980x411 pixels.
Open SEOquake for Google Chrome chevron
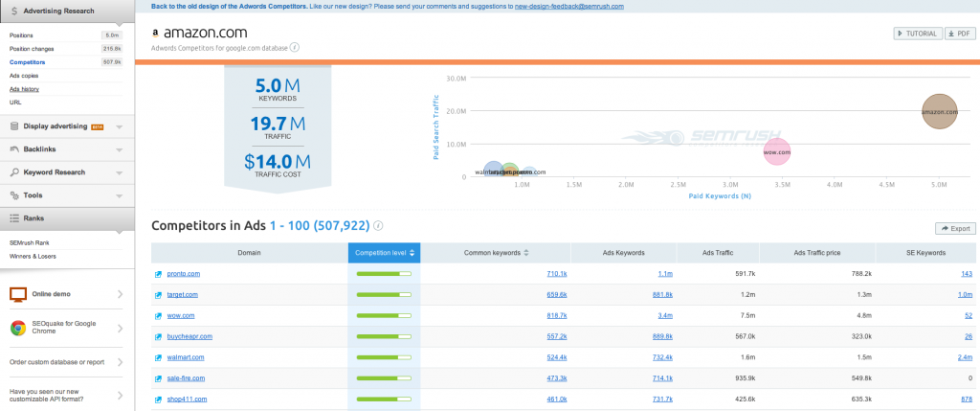(x=120, y=328)
